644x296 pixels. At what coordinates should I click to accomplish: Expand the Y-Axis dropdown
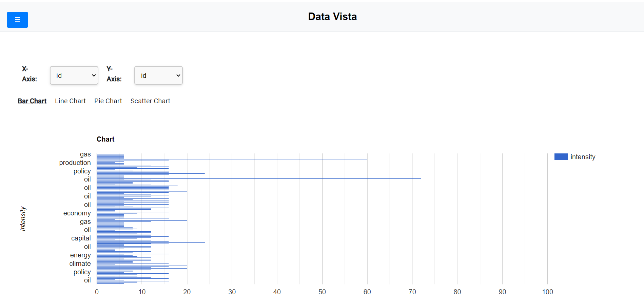tap(158, 76)
